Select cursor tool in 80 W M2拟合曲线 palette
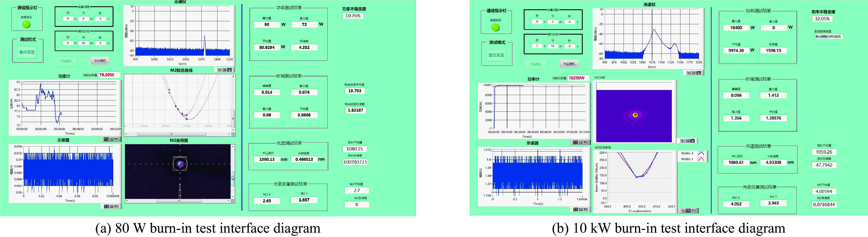 [x=220, y=70]
